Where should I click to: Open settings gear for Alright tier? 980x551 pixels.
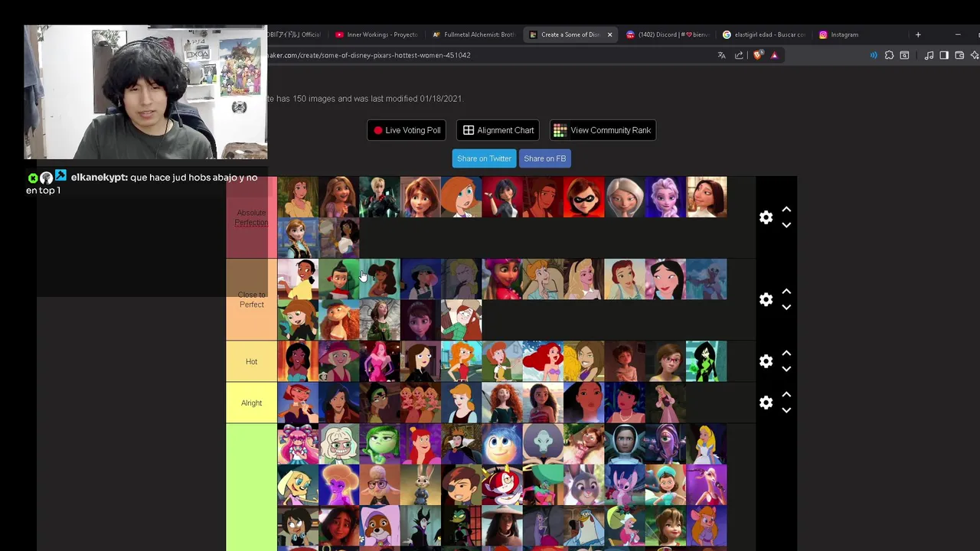pyautogui.click(x=766, y=403)
